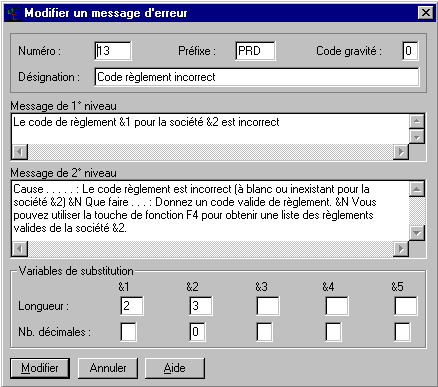This screenshot has width=438, height=387.
Task: Click the Message de 2° niveau text area
Action: [x=210, y=211]
